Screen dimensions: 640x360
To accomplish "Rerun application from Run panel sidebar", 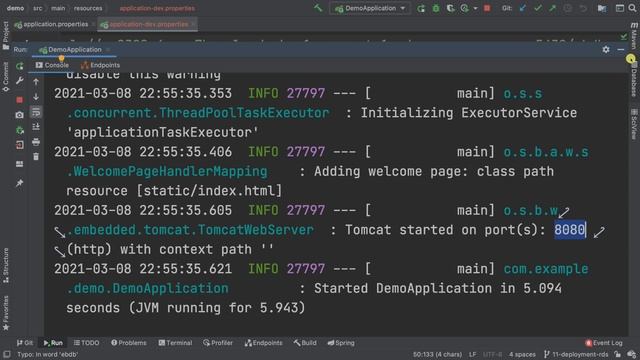I will 20,66.
